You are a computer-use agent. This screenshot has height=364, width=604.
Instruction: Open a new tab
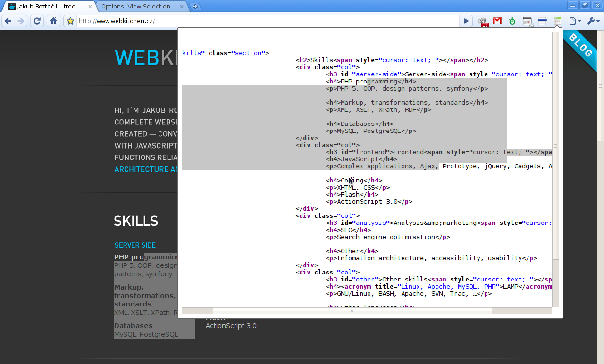pyautogui.click(x=195, y=7)
